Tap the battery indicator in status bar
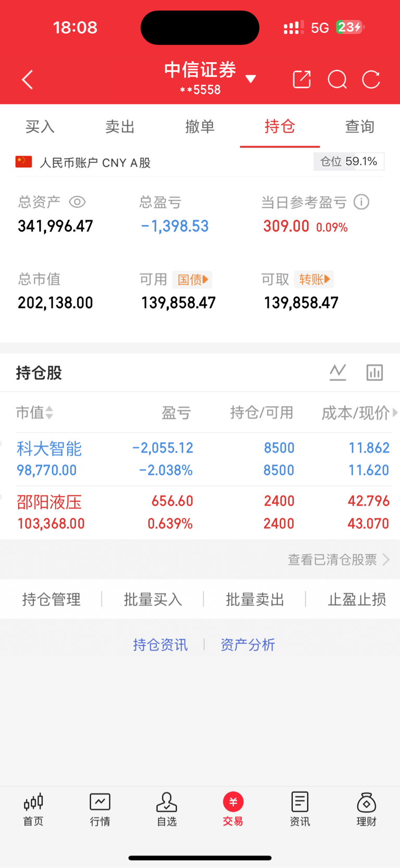 [x=350, y=27]
